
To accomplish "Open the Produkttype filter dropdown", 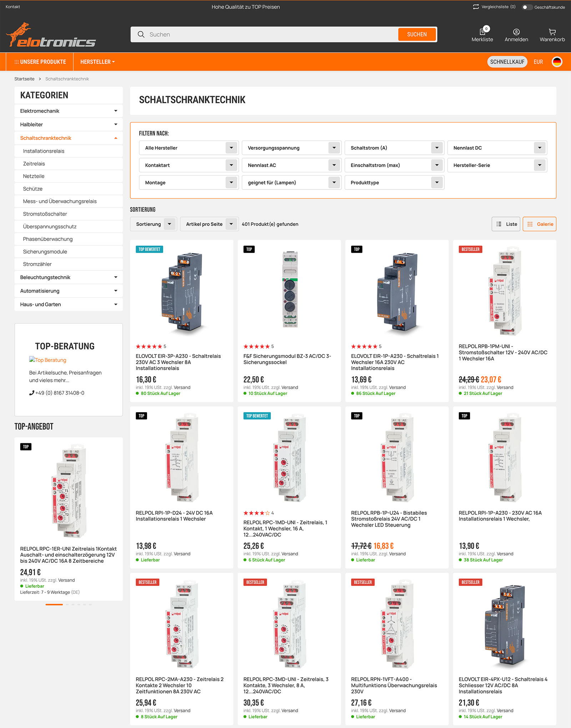I will [394, 182].
